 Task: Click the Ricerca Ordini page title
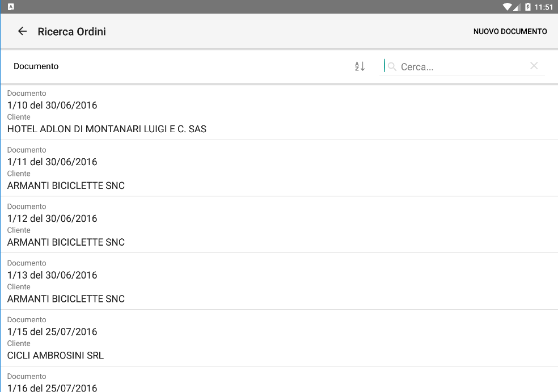[71, 32]
